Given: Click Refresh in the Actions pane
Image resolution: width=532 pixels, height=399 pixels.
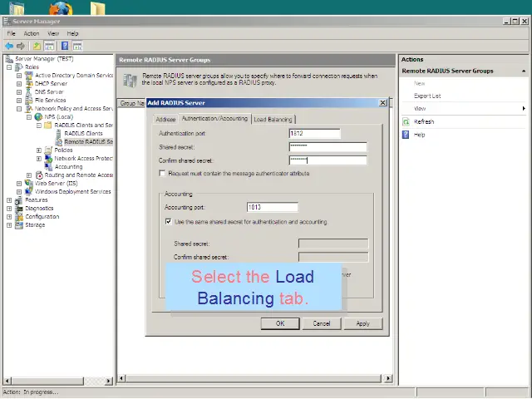Looking at the screenshot, I should [x=424, y=122].
